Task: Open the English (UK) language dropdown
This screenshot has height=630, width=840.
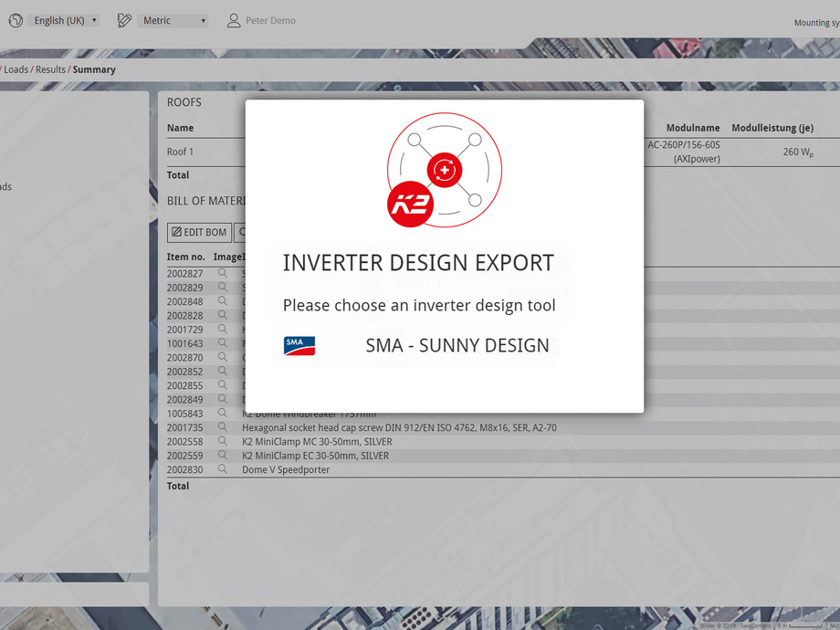Action: click(x=65, y=20)
